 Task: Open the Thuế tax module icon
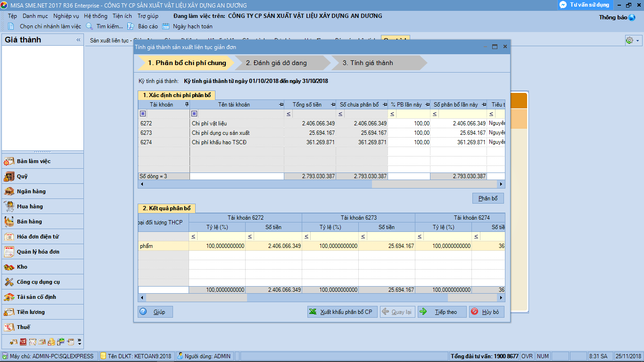[x=9, y=327]
